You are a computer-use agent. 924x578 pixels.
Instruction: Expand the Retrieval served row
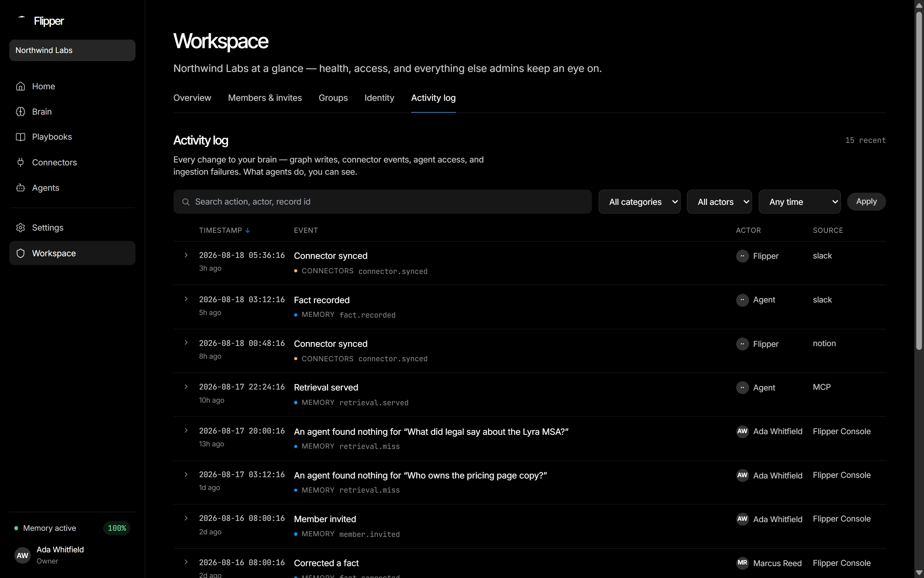click(x=186, y=387)
